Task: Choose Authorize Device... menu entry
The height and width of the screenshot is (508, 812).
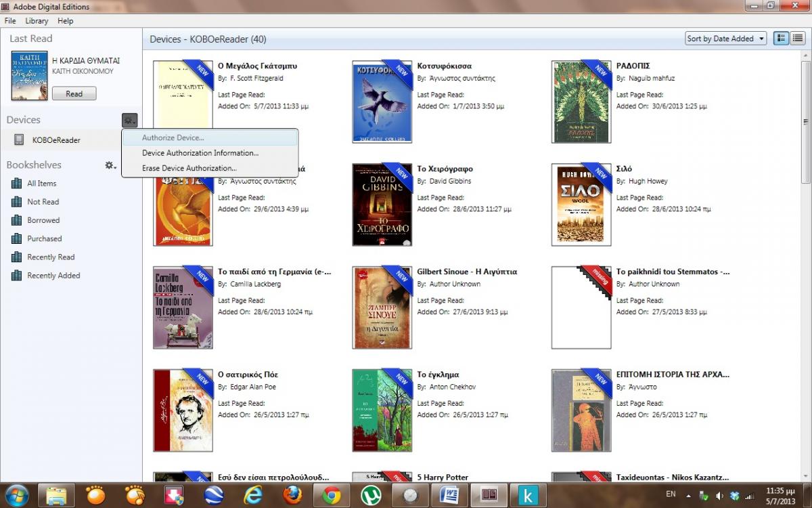Action: (210, 137)
